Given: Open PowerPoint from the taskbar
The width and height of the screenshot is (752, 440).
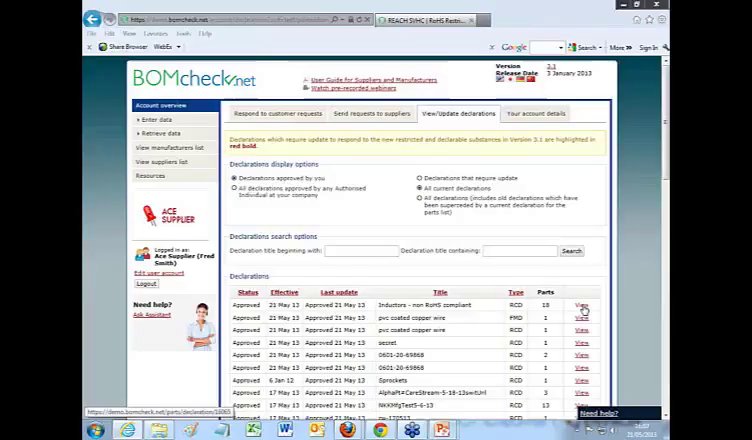Looking at the screenshot, I should [x=442, y=429].
